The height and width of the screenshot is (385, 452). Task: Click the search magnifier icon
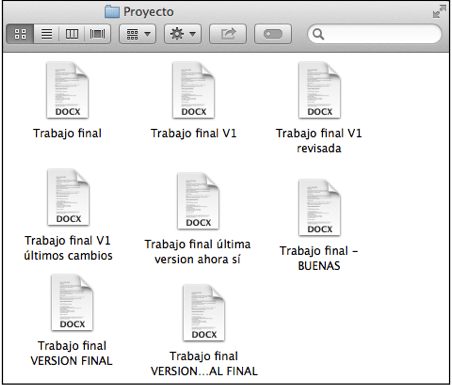(x=318, y=34)
